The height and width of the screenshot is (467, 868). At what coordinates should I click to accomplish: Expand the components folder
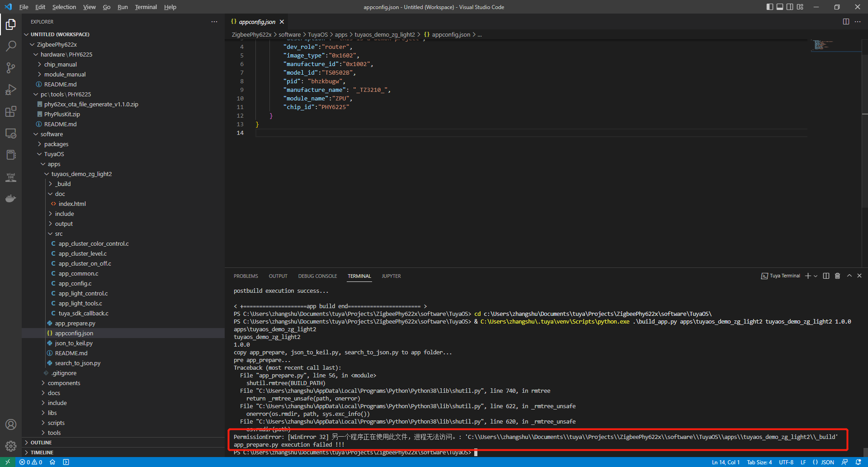[x=43, y=383]
